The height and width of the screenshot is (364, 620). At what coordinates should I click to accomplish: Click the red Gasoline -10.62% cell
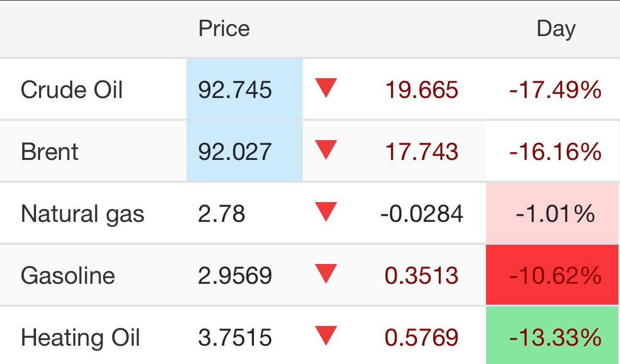pyautogui.click(x=554, y=276)
